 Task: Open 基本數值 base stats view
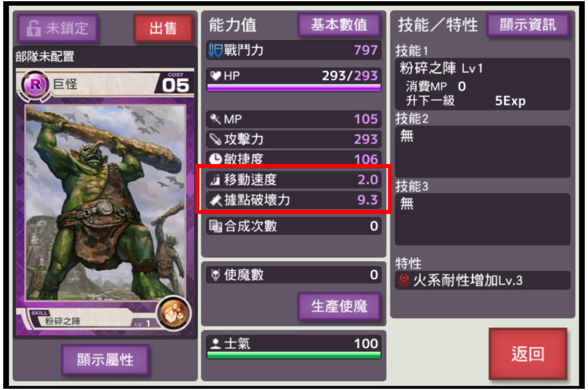click(339, 25)
